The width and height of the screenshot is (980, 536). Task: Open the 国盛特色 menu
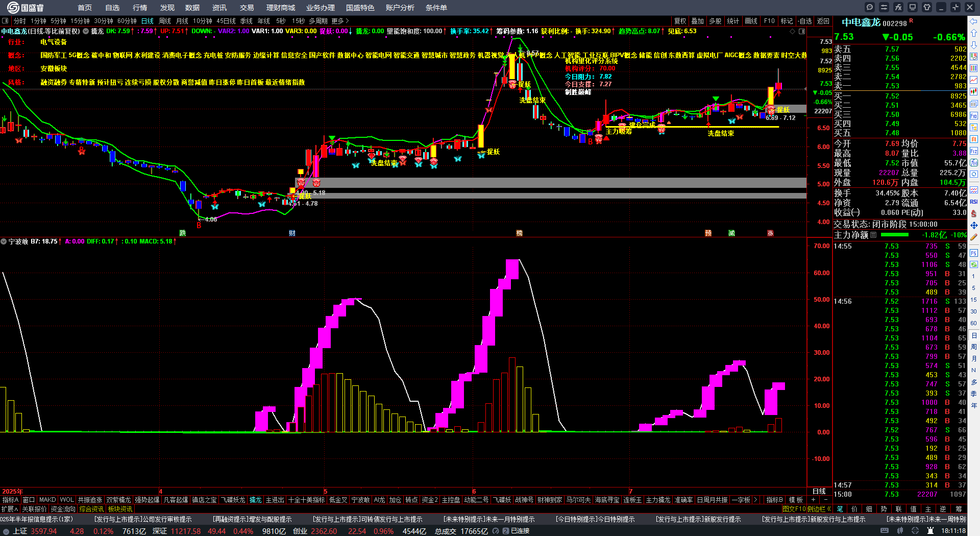pos(360,8)
